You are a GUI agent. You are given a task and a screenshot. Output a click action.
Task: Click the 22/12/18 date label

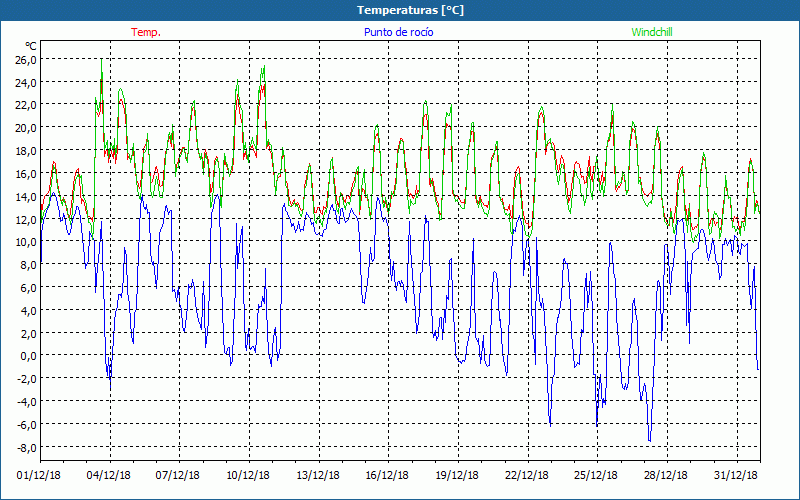point(527,475)
